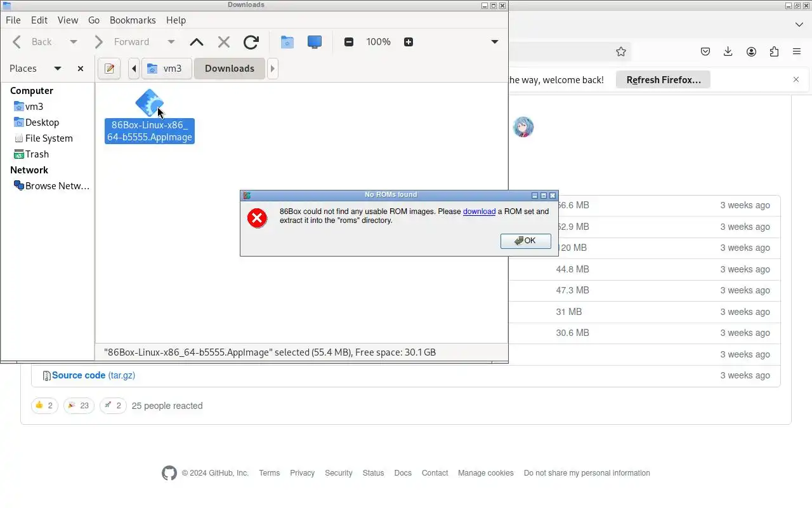The height and width of the screenshot is (508, 812).
Task: Click the Refresh Firefox button
Action: (x=664, y=79)
